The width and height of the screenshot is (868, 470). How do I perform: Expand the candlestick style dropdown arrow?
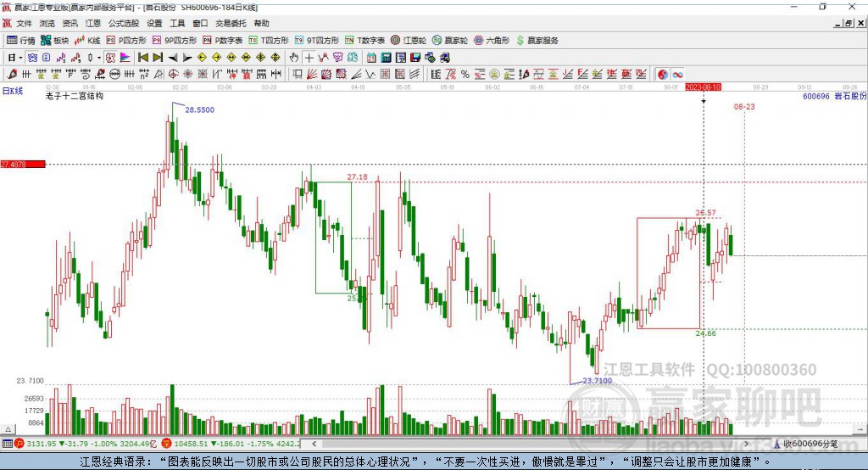(99, 58)
